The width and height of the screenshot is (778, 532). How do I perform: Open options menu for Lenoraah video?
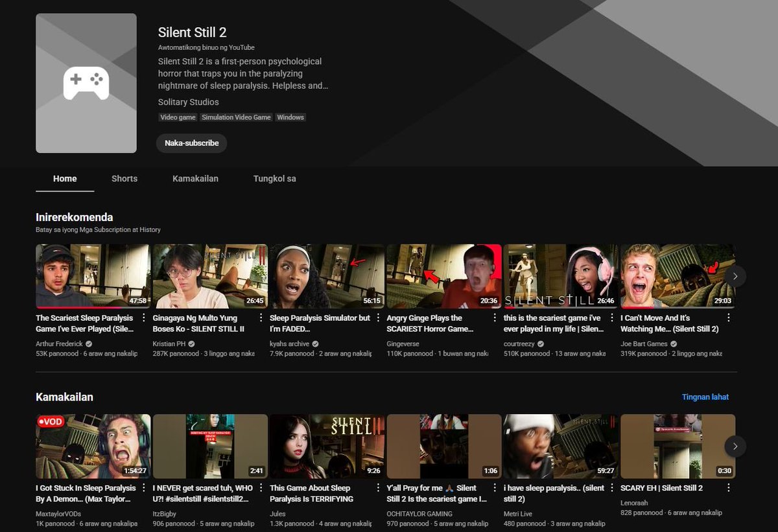click(x=729, y=488)
